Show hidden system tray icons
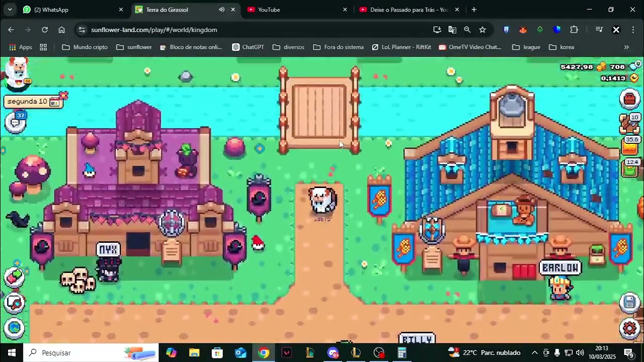 point(534,353)
